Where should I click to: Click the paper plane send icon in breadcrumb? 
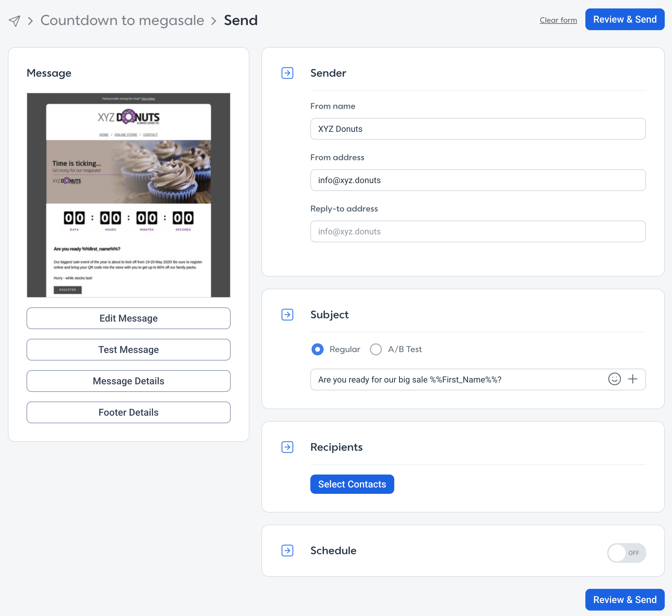[x=15, y=21]
